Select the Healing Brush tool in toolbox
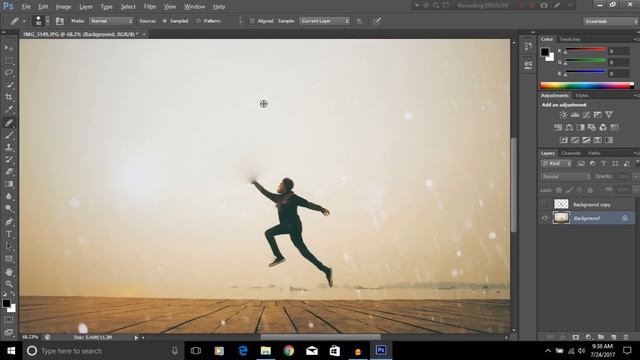The width and height of the screenshot is (640, 360). [x=9, y=122]
